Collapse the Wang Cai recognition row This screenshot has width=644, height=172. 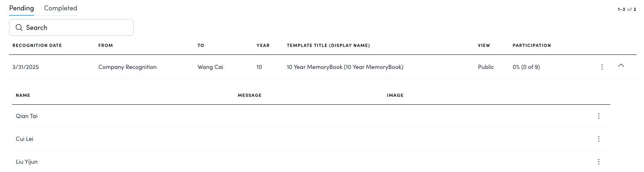tap(621, 66)
